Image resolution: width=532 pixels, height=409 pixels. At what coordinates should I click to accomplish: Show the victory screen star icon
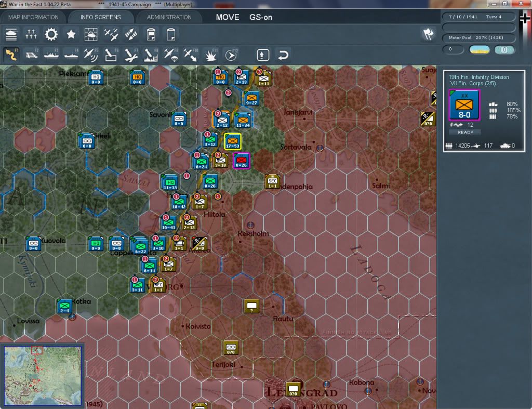click(71, 34)
